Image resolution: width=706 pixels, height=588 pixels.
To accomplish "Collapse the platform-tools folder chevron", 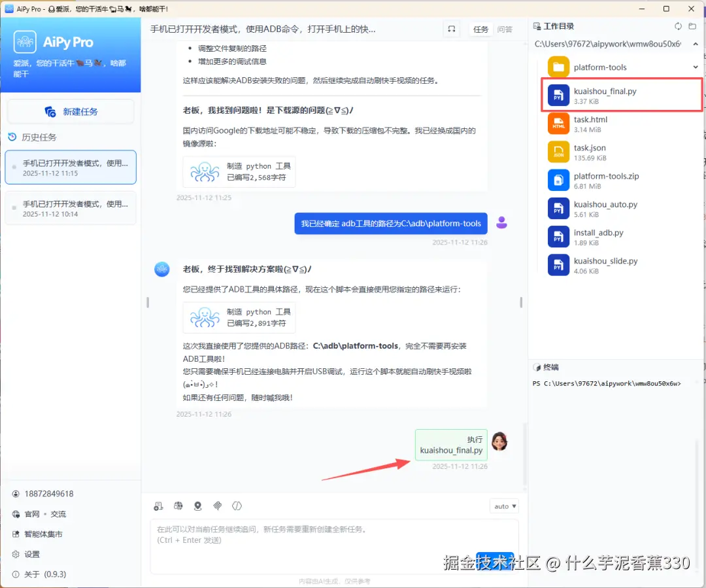I will tap(696, 67).
